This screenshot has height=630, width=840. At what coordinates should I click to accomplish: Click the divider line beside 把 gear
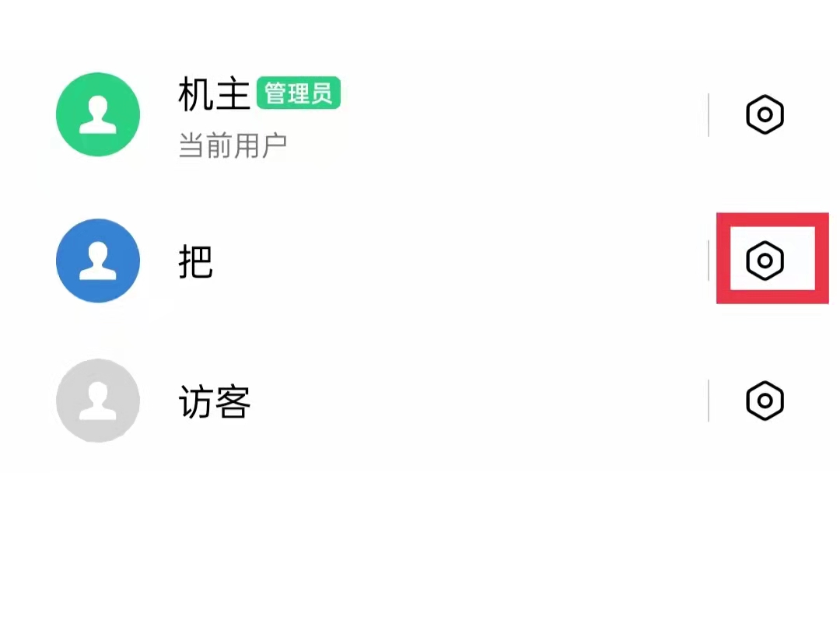[x=709, y=261]
